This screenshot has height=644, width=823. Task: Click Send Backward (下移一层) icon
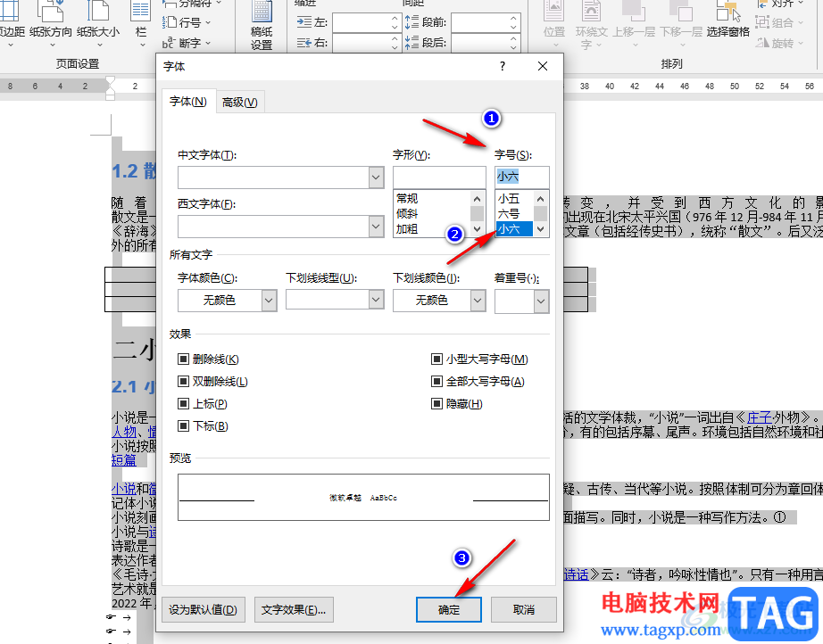click(681, 25)
